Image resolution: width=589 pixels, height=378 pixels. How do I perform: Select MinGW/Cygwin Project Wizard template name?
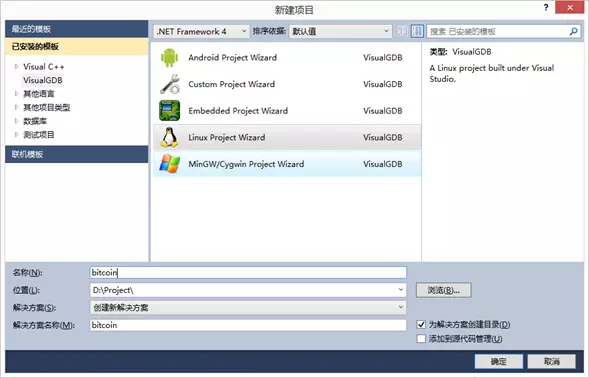pyautogui.click(x=246, y=164)
